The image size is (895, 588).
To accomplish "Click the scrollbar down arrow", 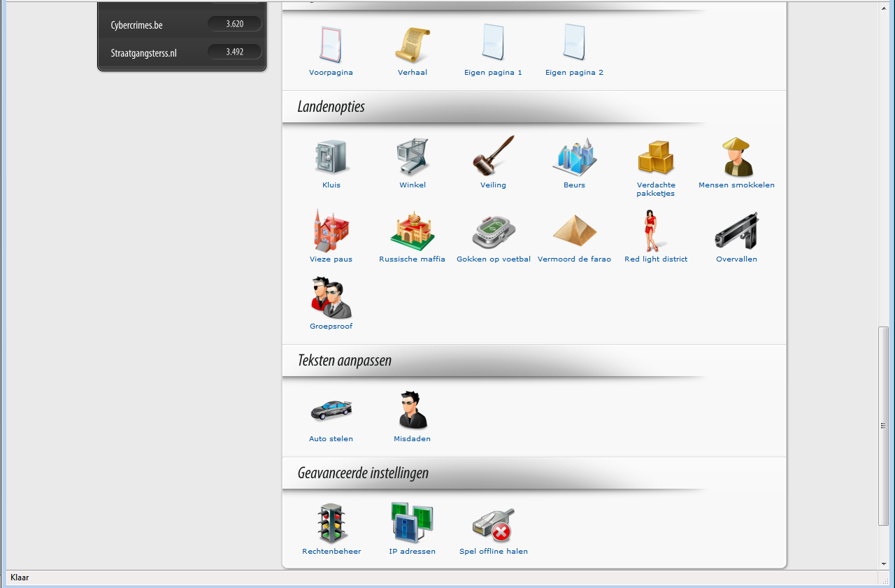I will pos(884,564).
